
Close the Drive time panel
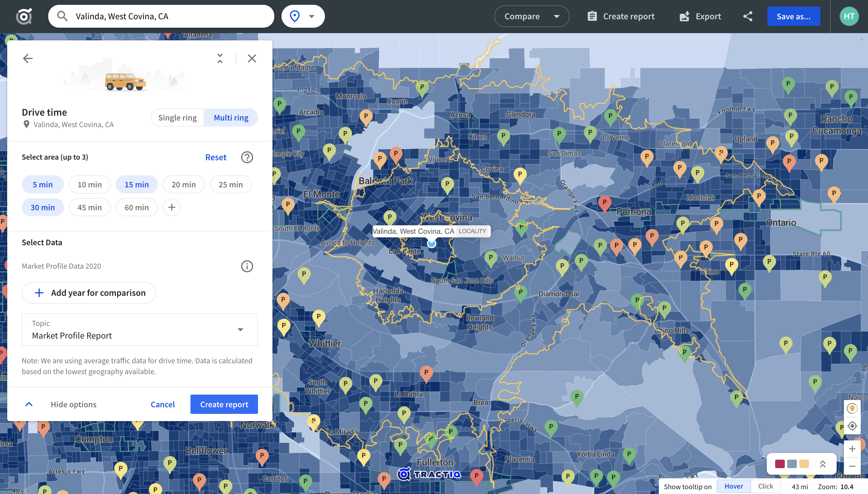[x=252, y=58]
